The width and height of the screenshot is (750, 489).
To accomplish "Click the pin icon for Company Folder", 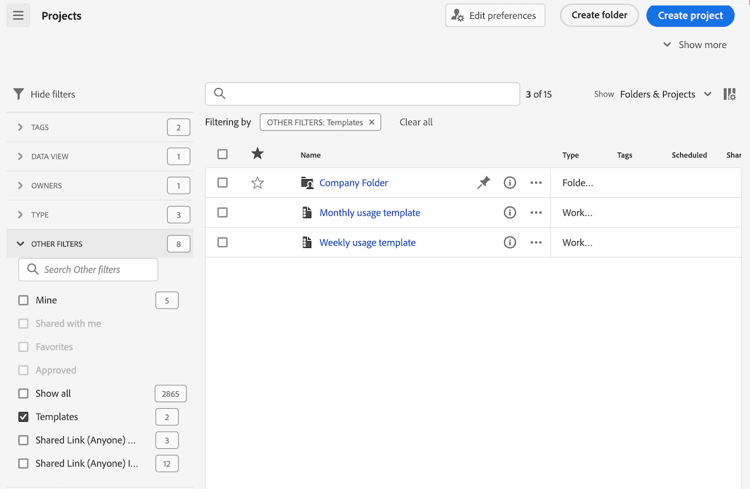I will click(x=483, y=183).
